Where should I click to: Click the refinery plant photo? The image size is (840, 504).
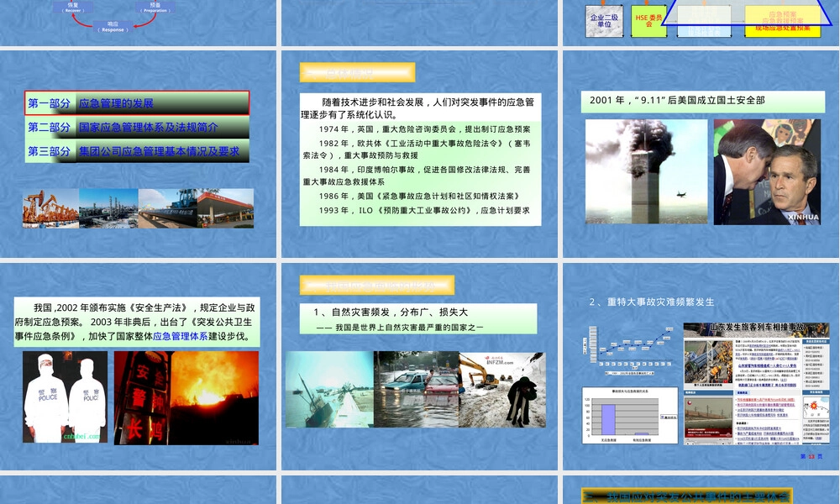coord(108,208)
